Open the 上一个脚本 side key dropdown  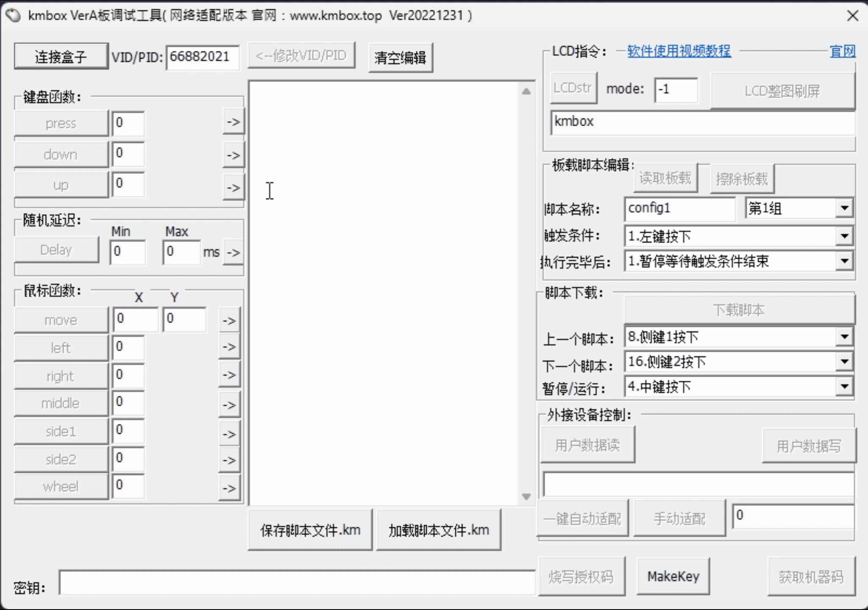844,337
